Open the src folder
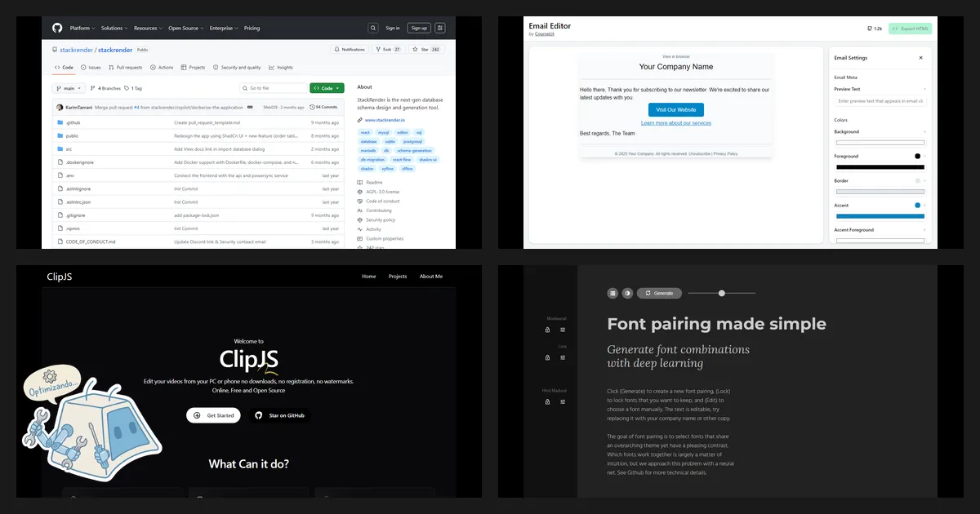 69,149
